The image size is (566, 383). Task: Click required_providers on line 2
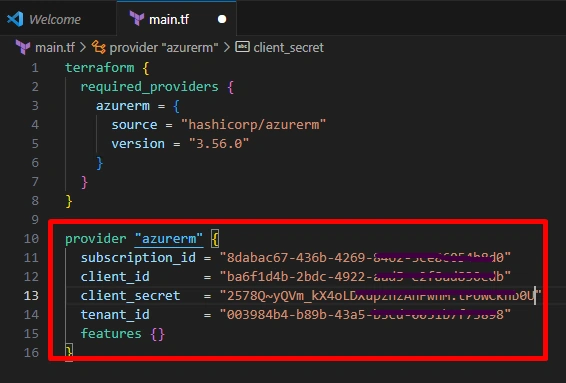(x=149, y=87)
